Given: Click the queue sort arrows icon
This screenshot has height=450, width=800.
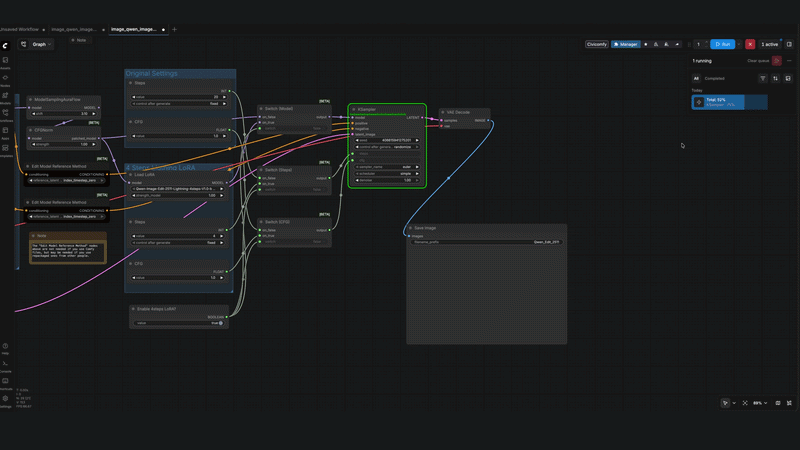Looking at the screenshot, I should [x=776, y=79].
